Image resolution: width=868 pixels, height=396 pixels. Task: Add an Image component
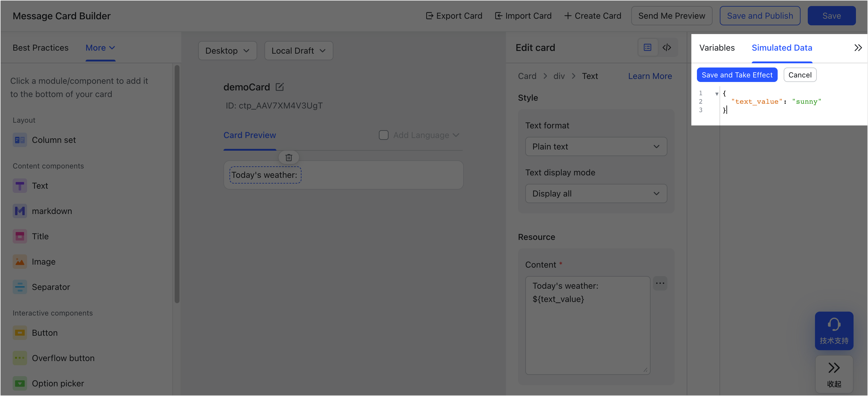[34, 262]
